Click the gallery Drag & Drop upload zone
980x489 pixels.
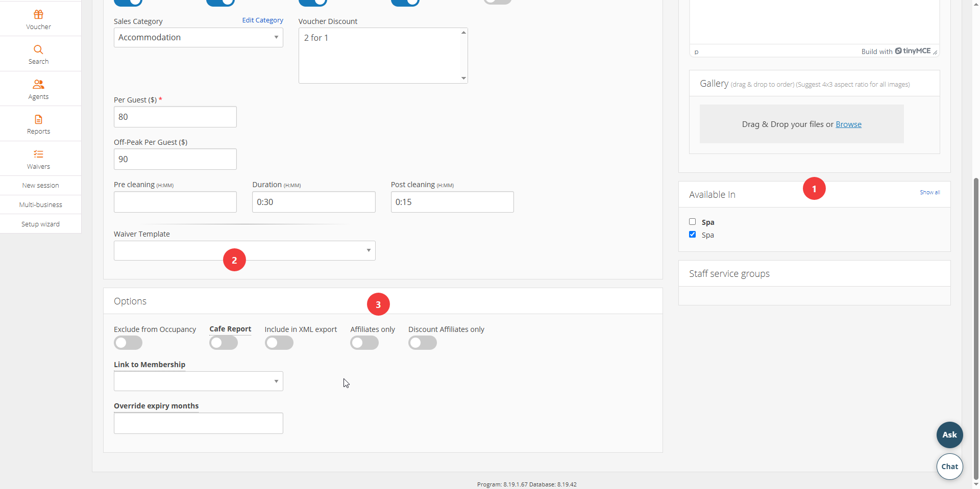[802, 124]
